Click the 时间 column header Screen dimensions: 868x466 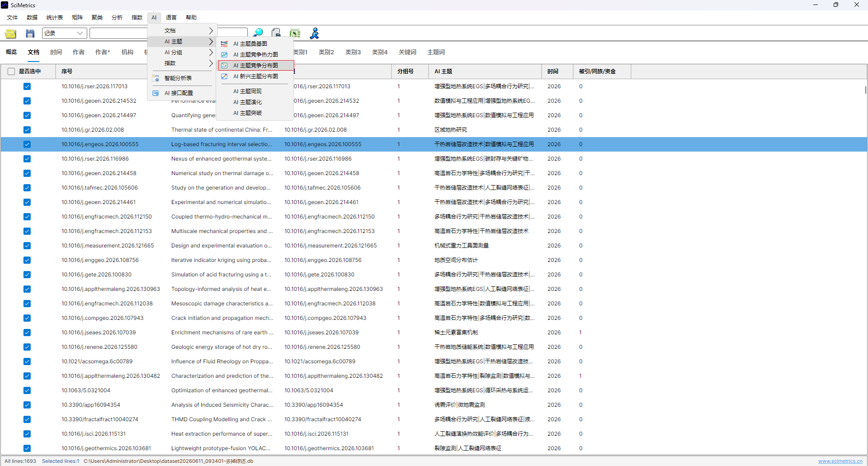click(x=557, y=71)
